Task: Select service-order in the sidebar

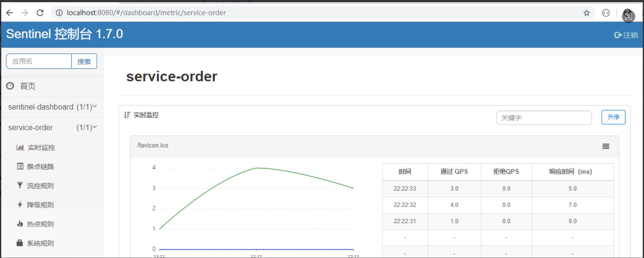Action: 31,128
